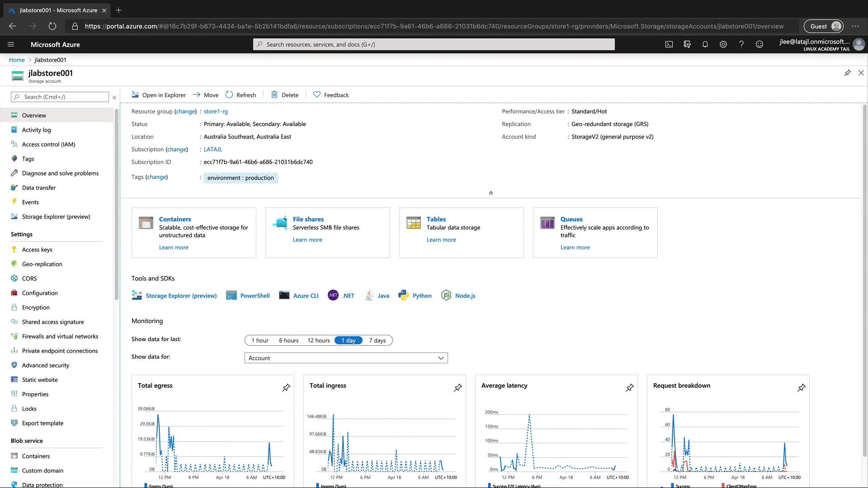The width and height of the screenshot is (868, 488).
Task: Open the portal hamburger menu
Action: pyautogui.click(x=11, y=44)
